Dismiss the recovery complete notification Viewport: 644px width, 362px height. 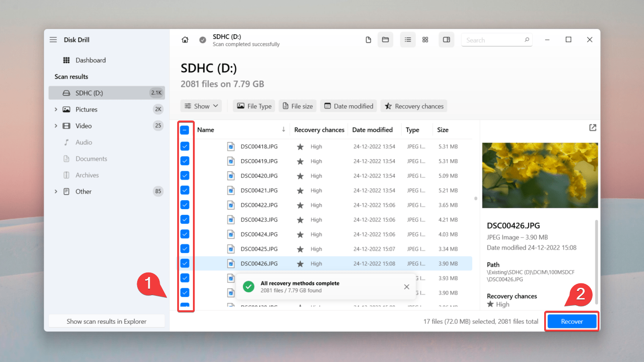407,286
